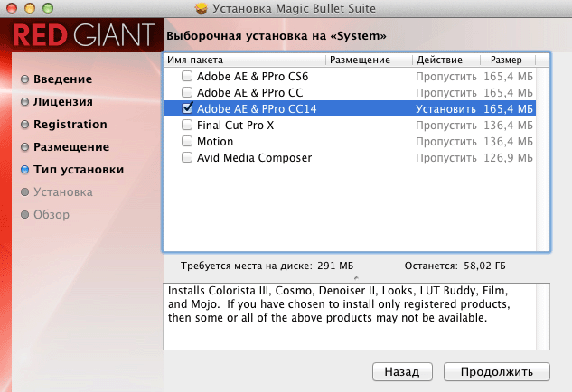
Task: Select the Final Cut Pro X row name
Action: [235, 125]
